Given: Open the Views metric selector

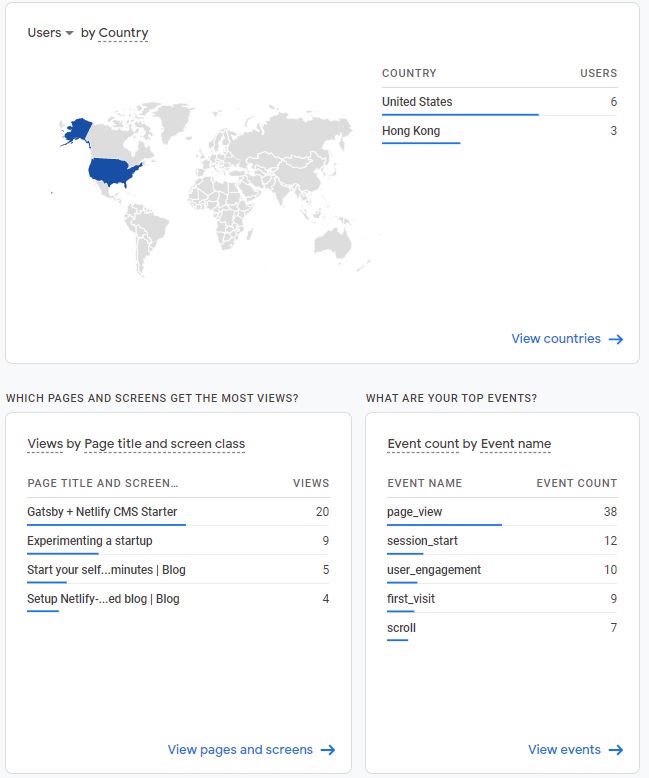Looking at the screenshot, I should (x=45, y=444).
